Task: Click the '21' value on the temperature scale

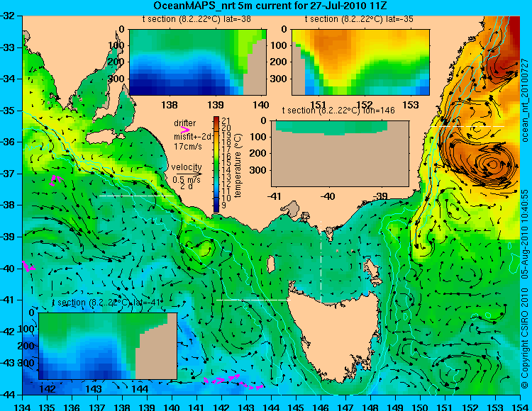Action: pos(226,120)
